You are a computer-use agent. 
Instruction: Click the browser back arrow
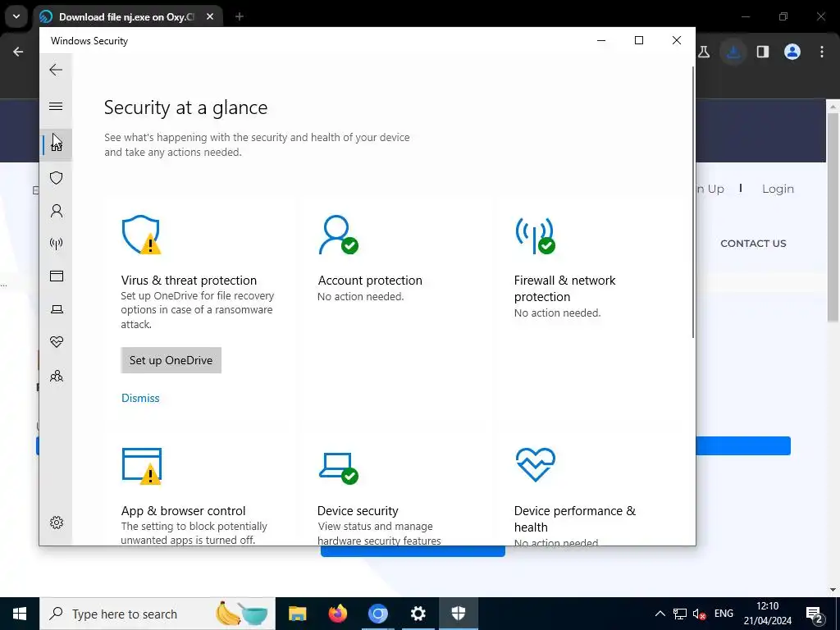(x=18, y=52)
